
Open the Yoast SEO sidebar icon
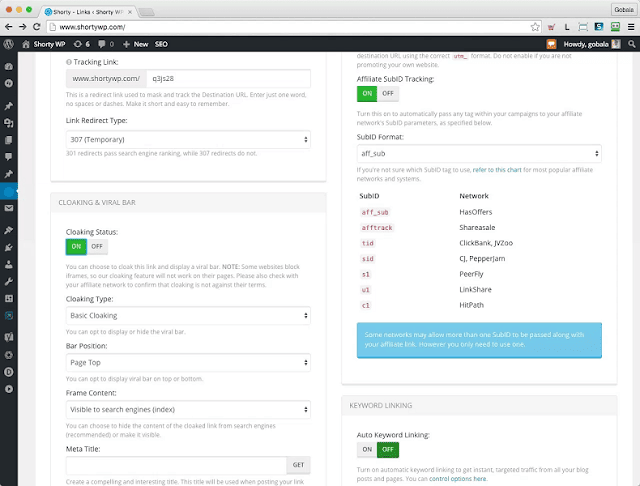point(9,337)
